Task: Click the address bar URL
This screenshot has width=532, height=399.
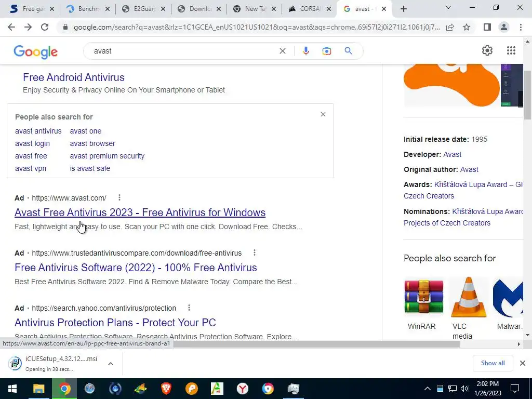Action: coord(257,27)
